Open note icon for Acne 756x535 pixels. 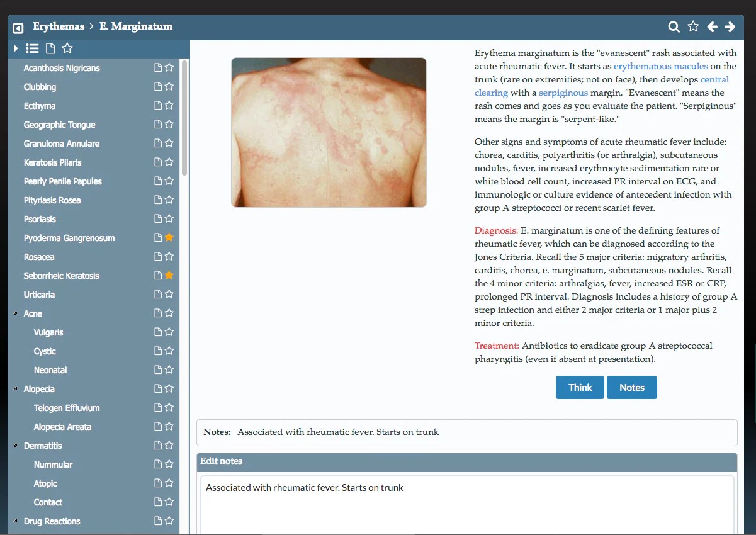coord(159,313)
